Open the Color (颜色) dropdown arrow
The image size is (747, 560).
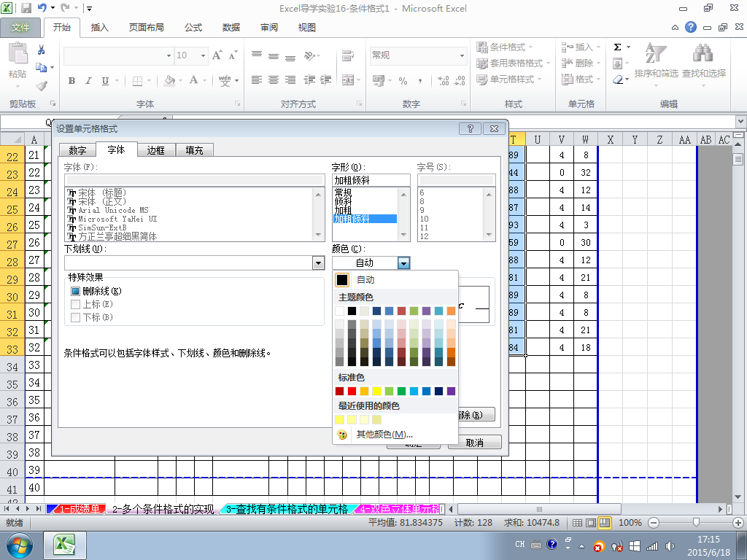coord(403,262)
